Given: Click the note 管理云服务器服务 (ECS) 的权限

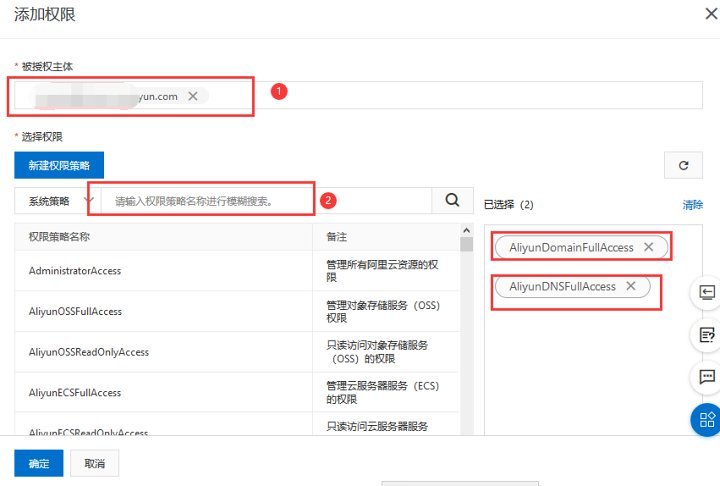Looking at the screenshot, I should point(382,392).
